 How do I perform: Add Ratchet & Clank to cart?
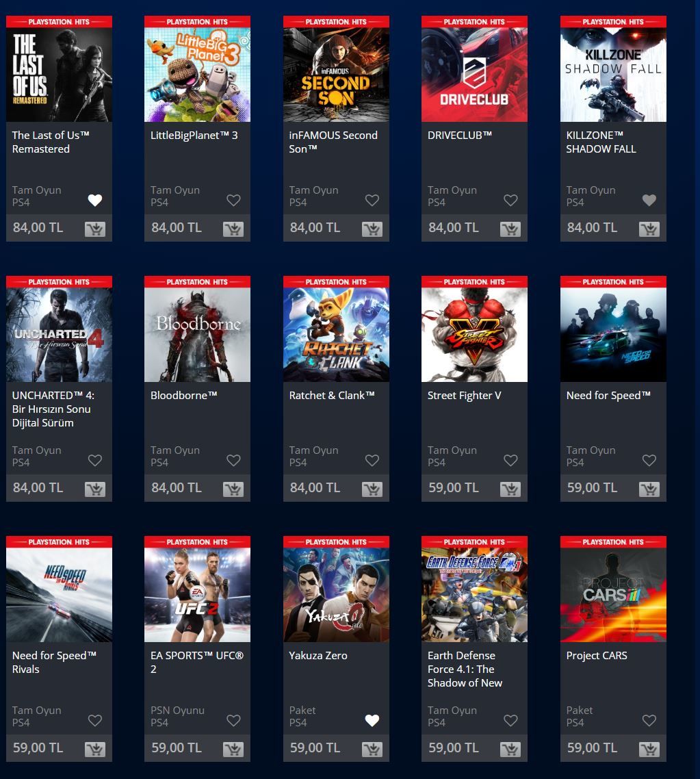pyautogui.click(x=372, y=489)
